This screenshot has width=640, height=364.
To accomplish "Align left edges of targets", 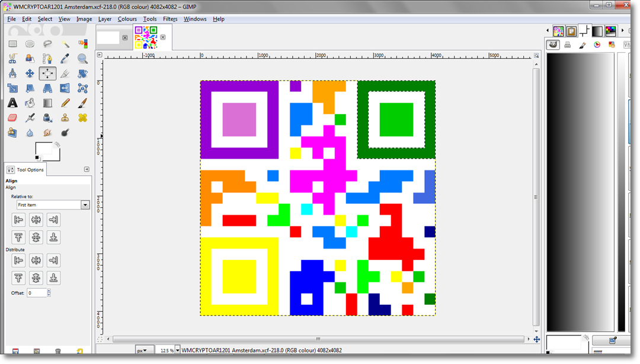I will (18, 220).
